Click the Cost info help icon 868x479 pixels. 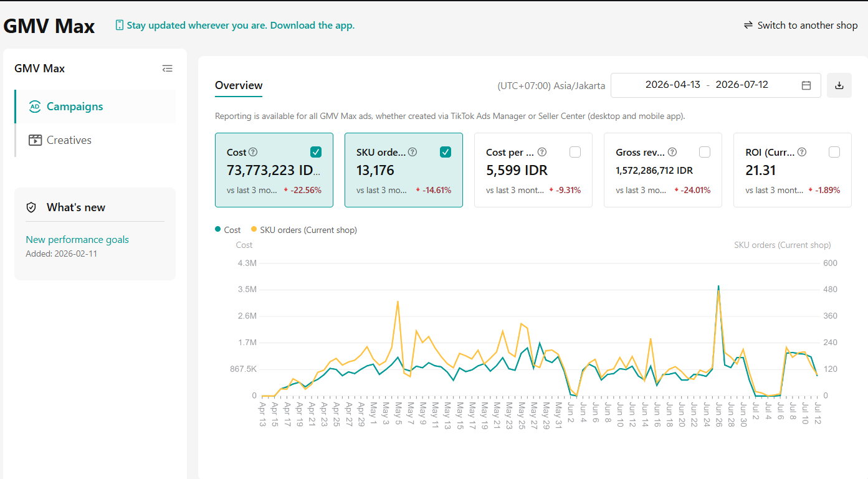pyautogui.click(x=253, y=152)
